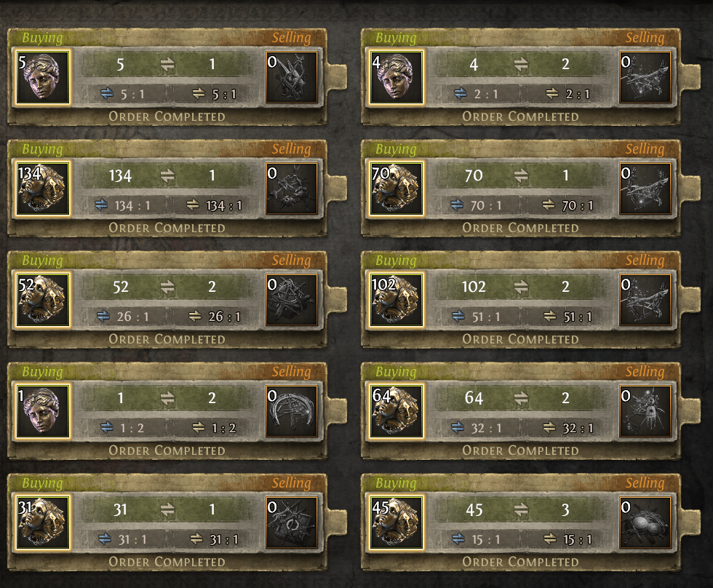
Task: Click the swap arrows between 70 and 1
Action: pos(521,175)
